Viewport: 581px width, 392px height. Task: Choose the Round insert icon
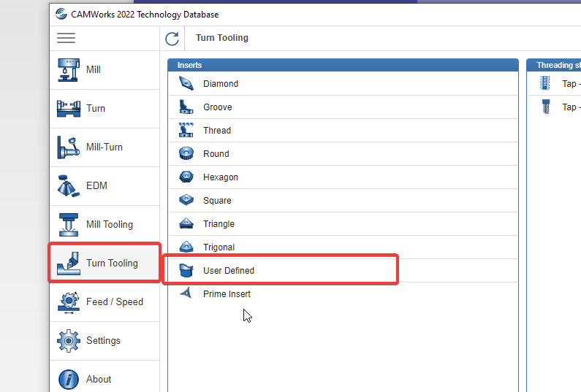(186, 153)
